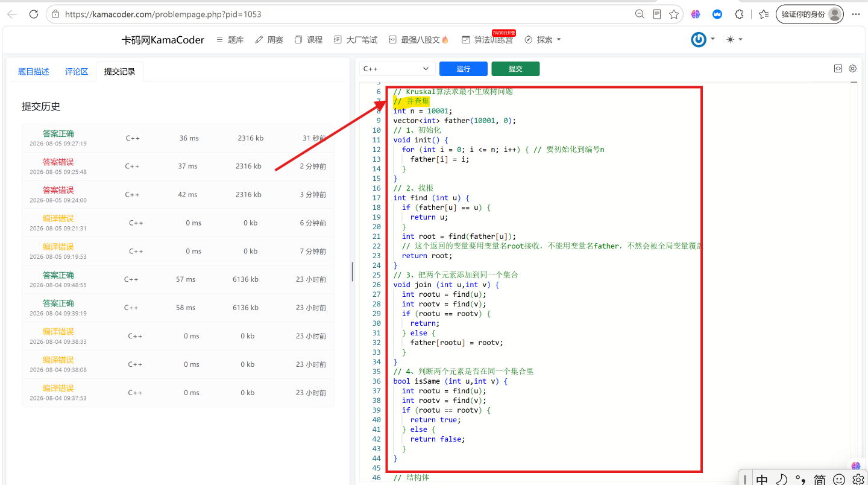Click the verify identity profile button
868x485 pixels.
pyautogui.click(x=810, y=14)
